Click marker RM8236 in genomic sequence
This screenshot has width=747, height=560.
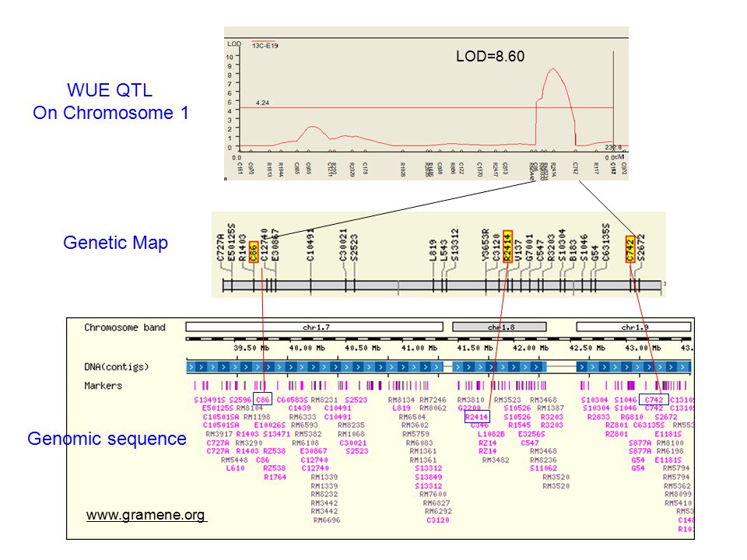[543, 460]
